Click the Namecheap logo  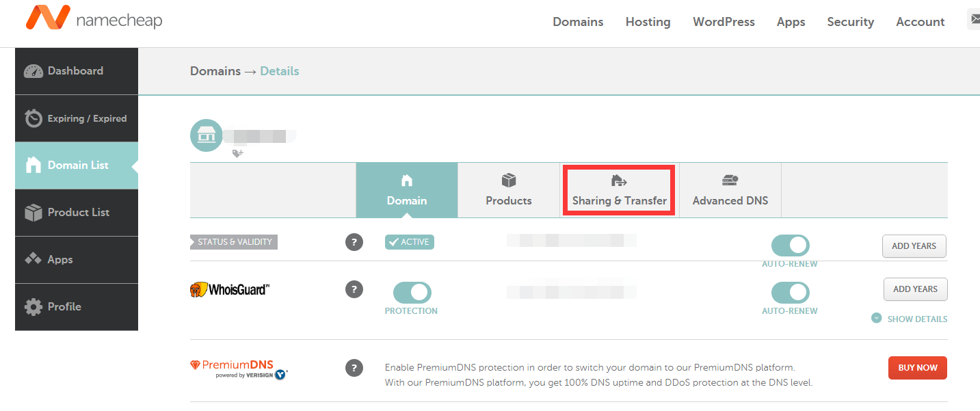94,19
